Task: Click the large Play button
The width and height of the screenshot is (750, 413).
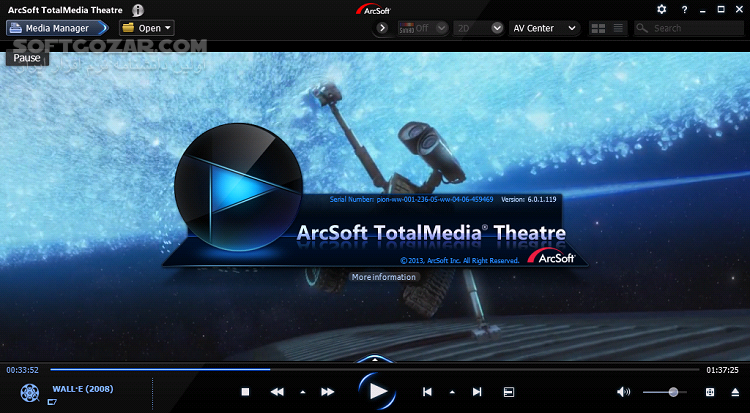Action: tap(378, 391)
